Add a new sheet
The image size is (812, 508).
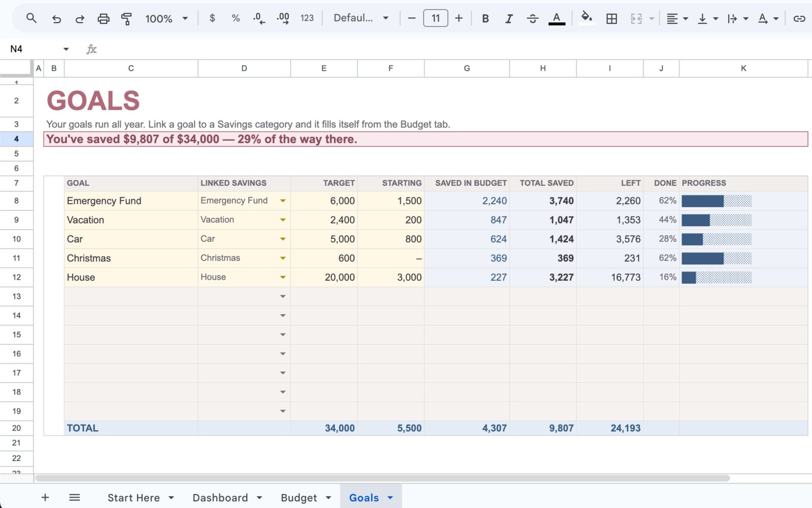pyautogui.click(x=45, y=497)
